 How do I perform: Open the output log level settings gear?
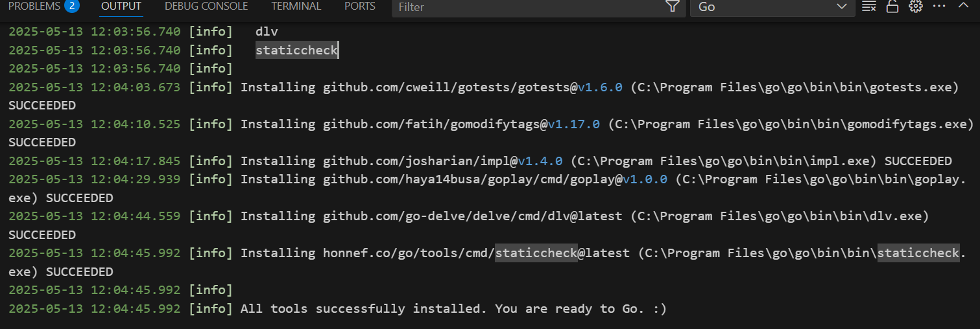(x=915, y=6)
